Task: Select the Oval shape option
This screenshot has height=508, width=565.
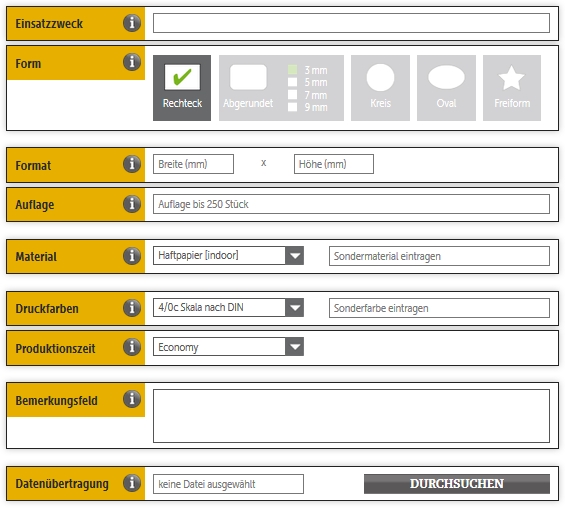Action: [x=446, y=88]
